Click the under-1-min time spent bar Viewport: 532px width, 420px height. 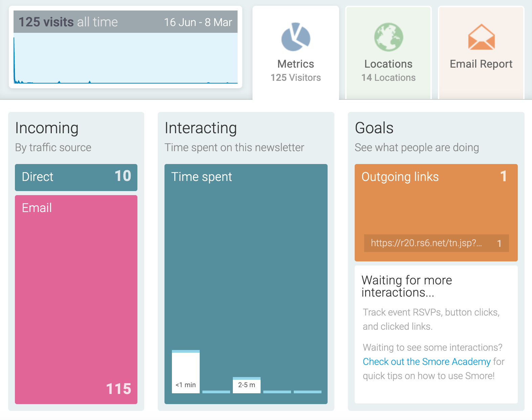click(x=186, y=372)
